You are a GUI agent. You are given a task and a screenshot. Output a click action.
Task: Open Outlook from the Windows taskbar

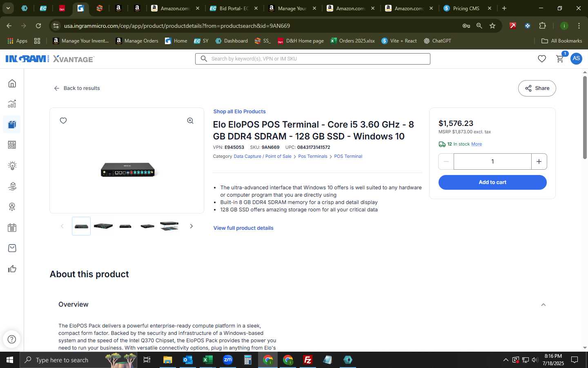187,360
